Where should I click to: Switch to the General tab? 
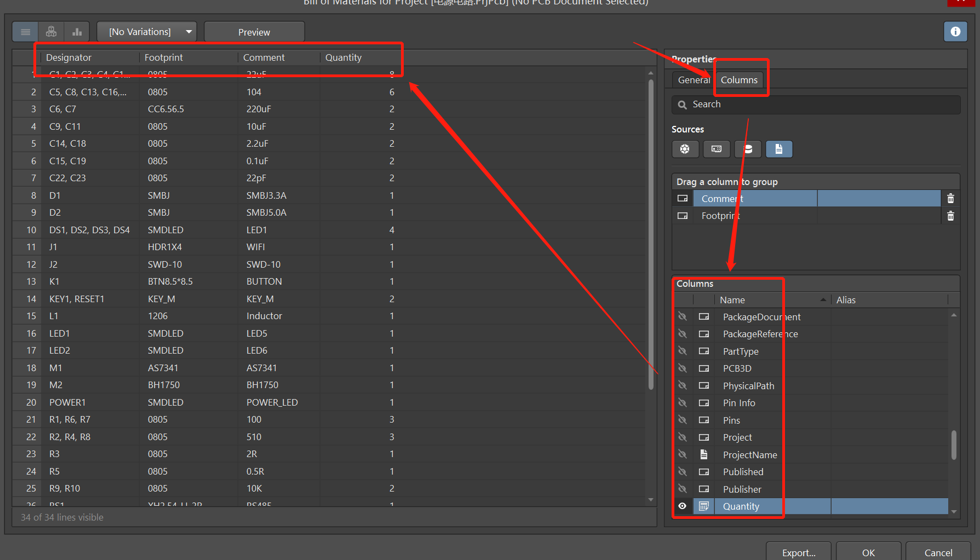[694, 80]
